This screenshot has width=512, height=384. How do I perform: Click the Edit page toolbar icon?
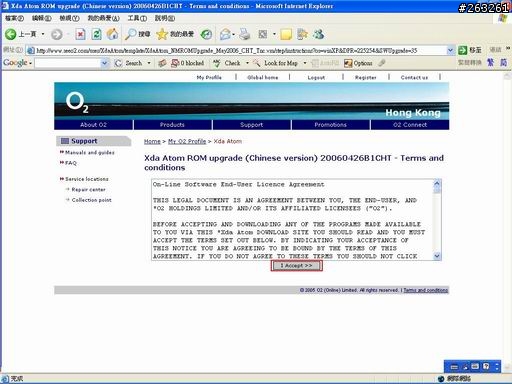263,34
